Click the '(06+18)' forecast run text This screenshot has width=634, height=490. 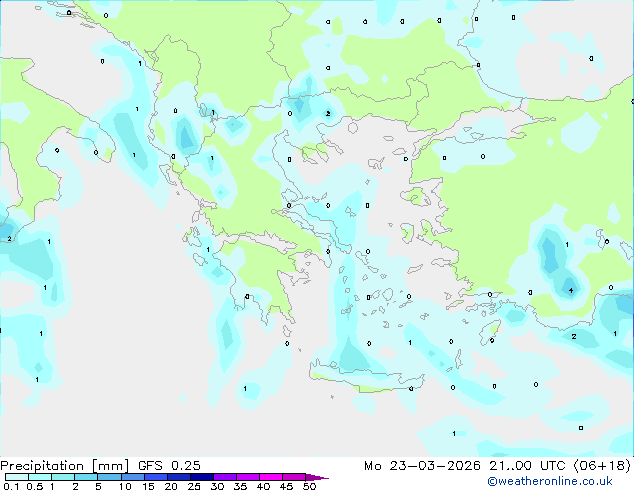click(602, 466)
